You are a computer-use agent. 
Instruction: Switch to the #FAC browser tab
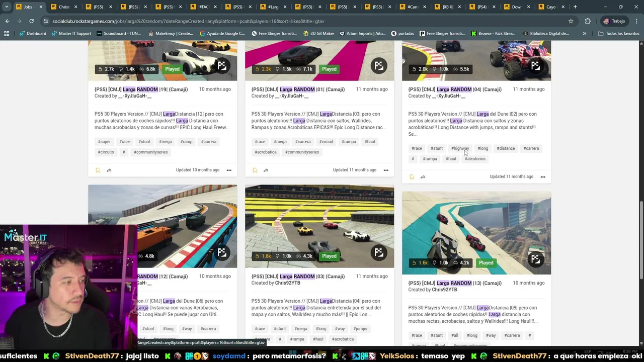click(x=203, y=7)
